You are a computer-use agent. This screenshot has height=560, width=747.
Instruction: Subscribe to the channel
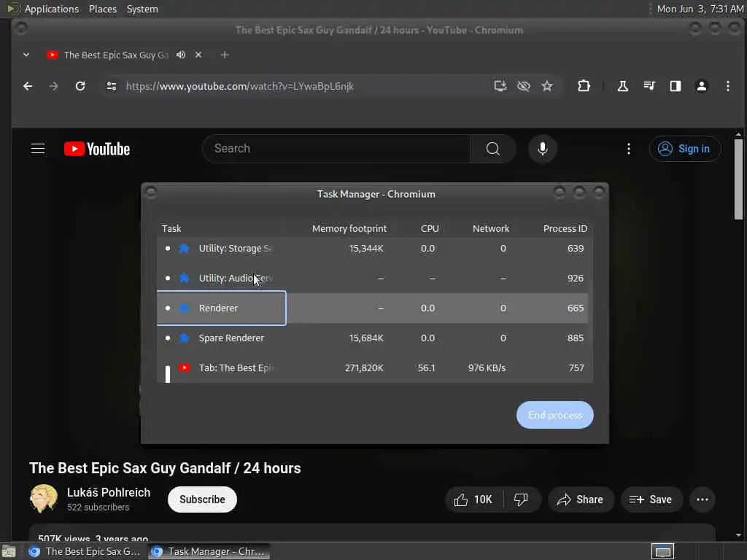pos(202,499)
